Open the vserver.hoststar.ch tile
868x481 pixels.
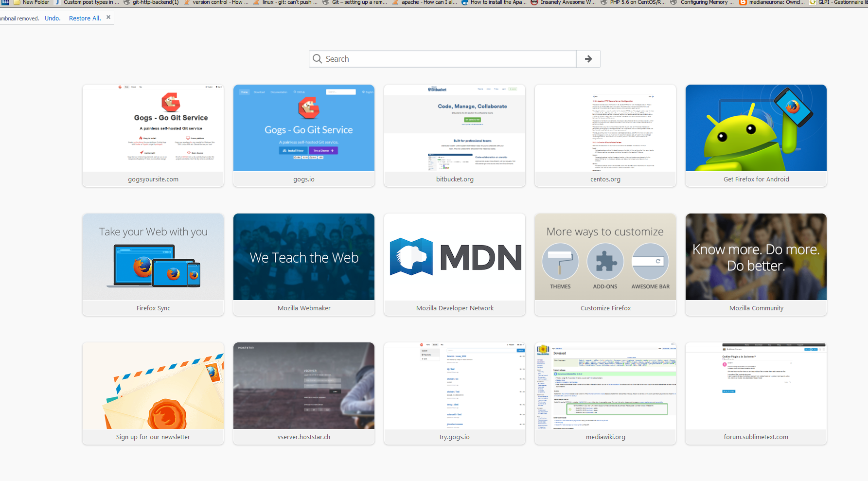click(304, 393)
